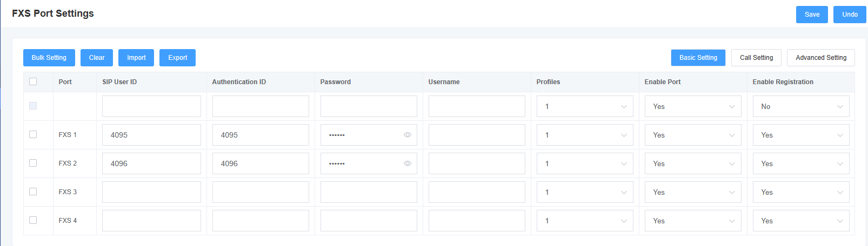Reveal FXS 1 password with eye icon
Viewport: 868px width, 246px height.
coord(408,135)
